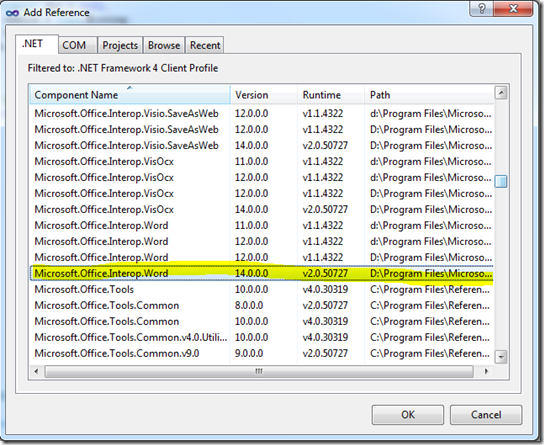Click the horizontal scrollbar thumb
Screen dimensions: 544x445
click(259, 371)
